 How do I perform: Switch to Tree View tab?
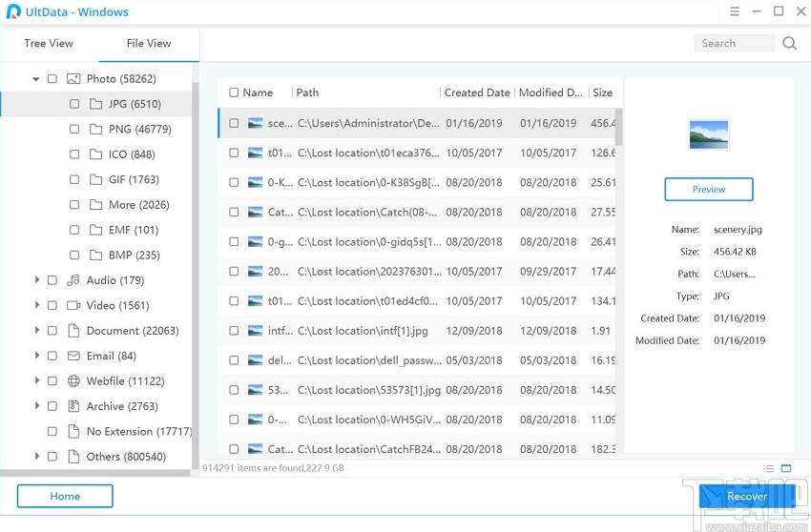coord(49,44)
